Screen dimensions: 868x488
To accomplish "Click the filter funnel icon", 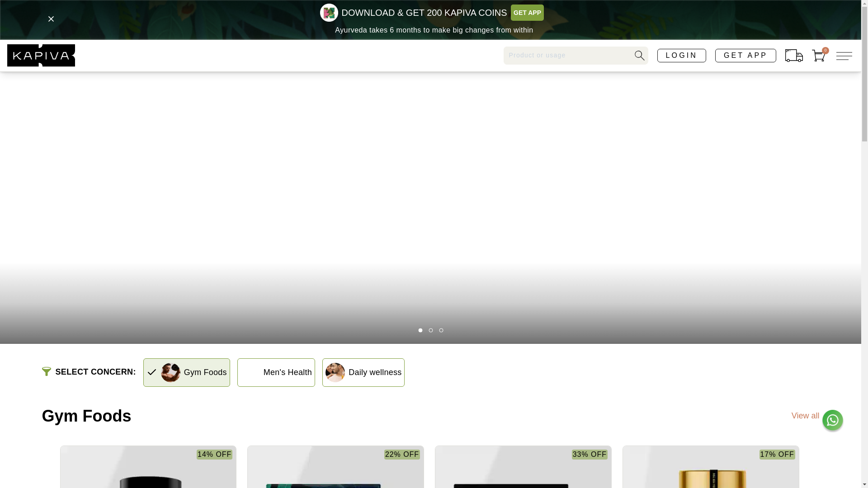I will coord(47,371).
